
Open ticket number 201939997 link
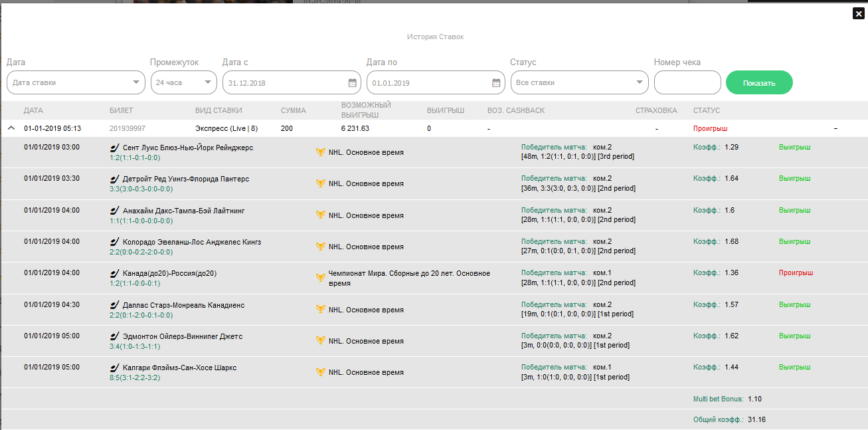[127, 129]
